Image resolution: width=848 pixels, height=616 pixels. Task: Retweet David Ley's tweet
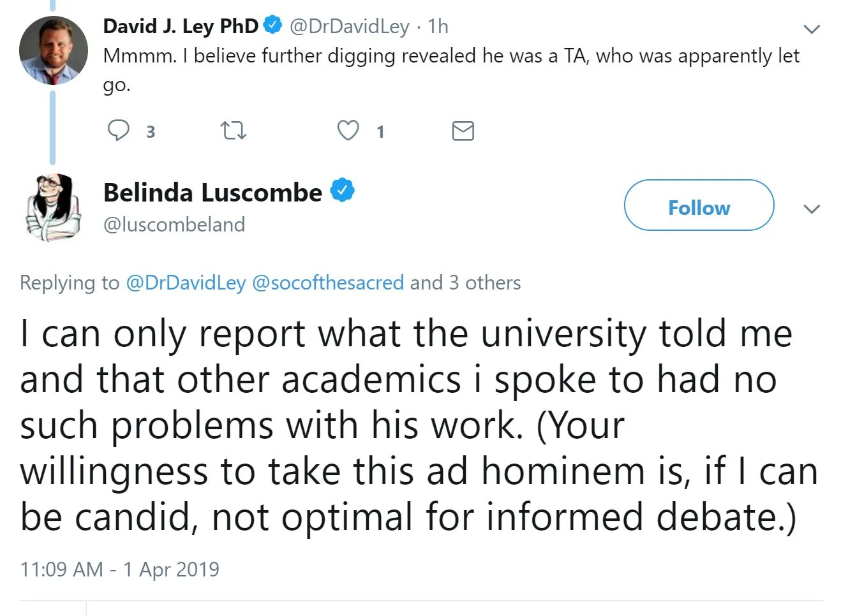click(233, 131)
